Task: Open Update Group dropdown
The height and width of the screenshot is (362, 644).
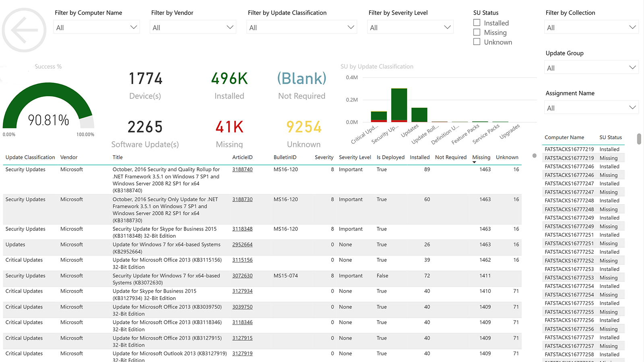Action: tap(592, 68)
